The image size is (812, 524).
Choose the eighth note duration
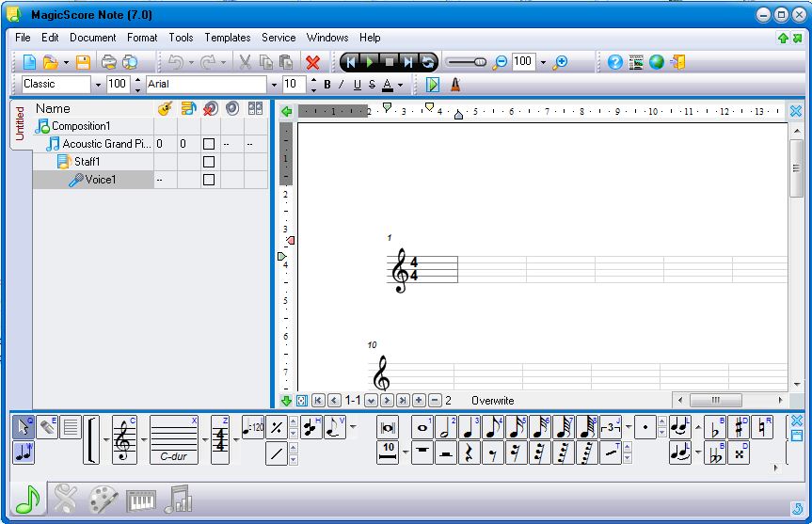click(x=493, y=428)
